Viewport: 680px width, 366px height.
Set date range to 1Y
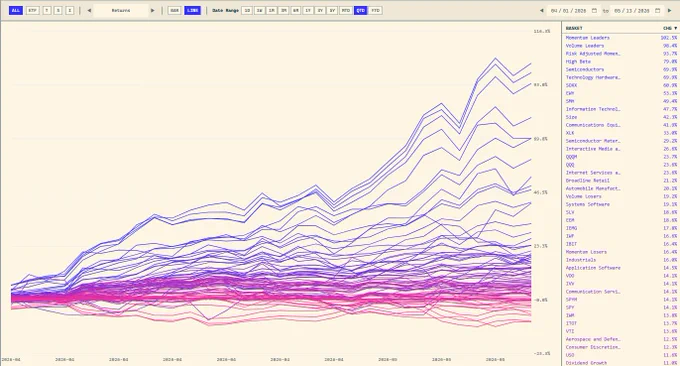[307, 10]
